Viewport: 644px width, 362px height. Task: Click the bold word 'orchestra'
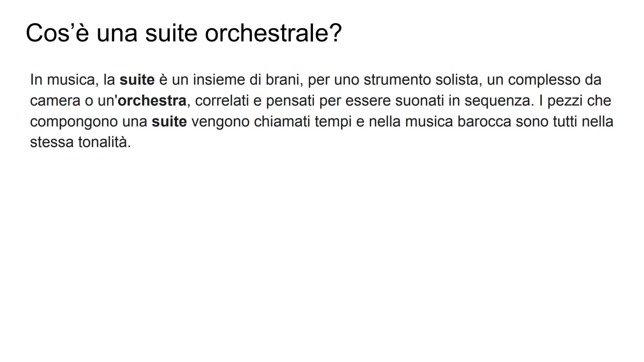152,101
